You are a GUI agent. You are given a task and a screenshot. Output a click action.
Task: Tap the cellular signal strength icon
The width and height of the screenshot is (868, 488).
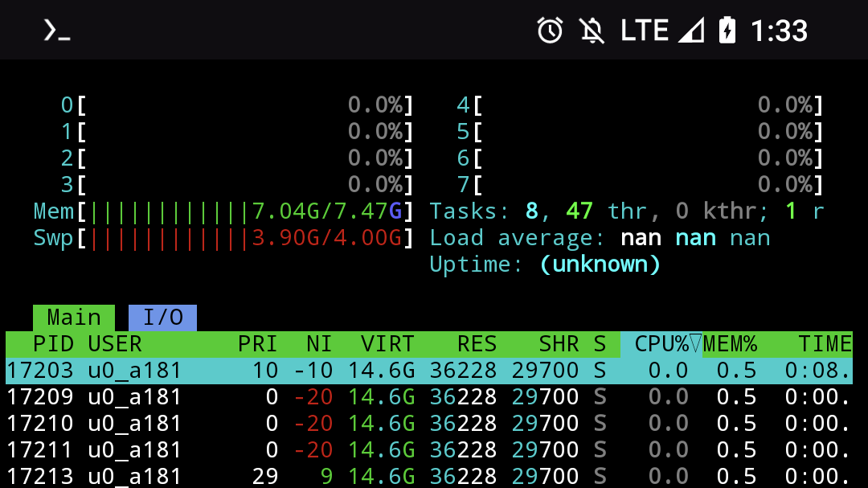691,31
